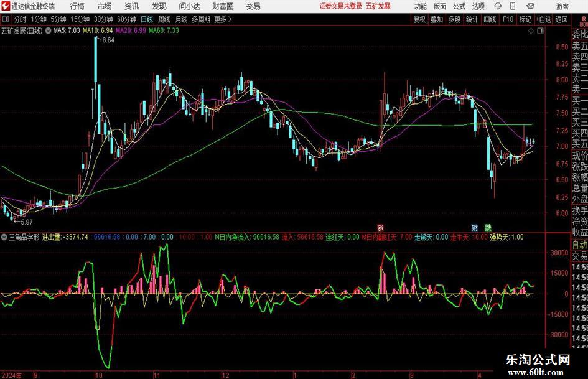Open the mobile phone icon in top bar

(513, 6)
